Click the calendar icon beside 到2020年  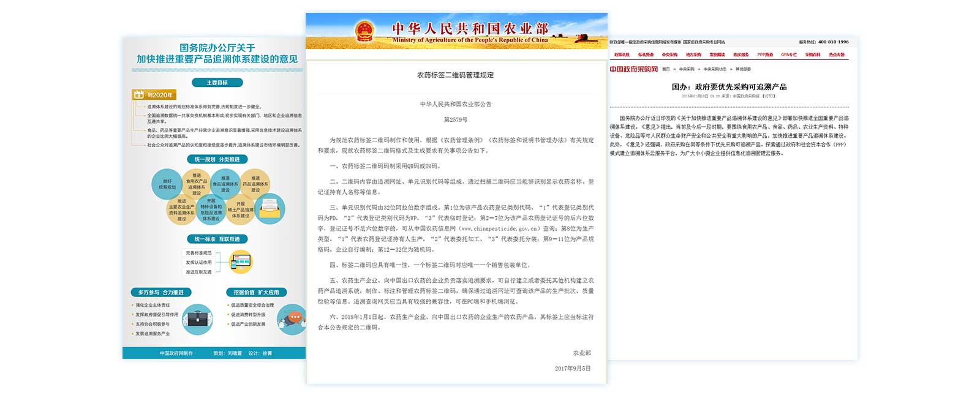pyautogui.click(x=138, y=95)
